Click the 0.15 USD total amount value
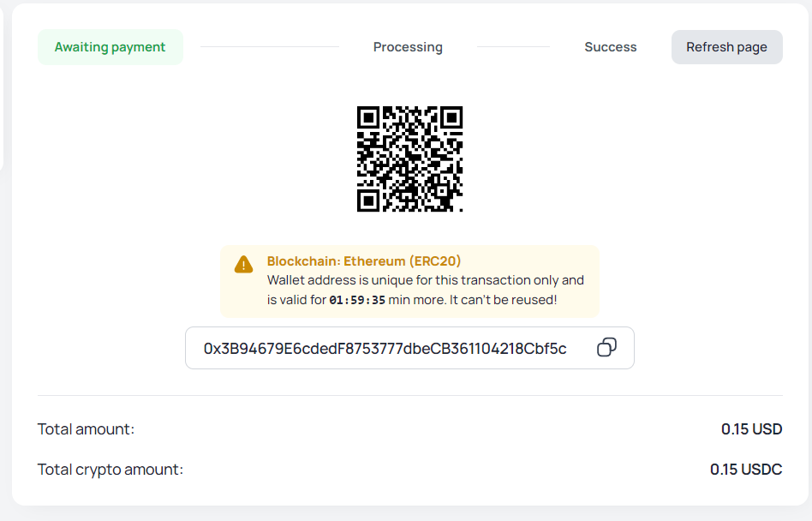The height and width of the screenshot is (521, 812). coord(751,429)
